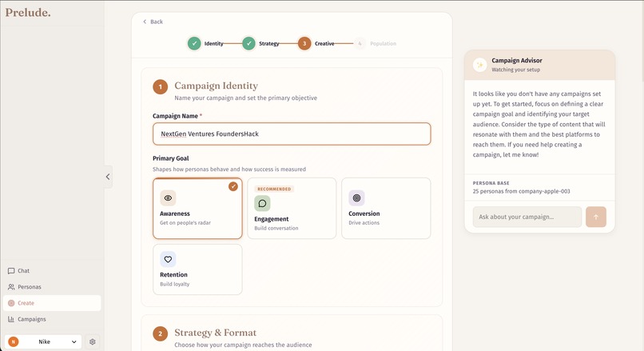Click the Retention heart icon

point(168,259)
